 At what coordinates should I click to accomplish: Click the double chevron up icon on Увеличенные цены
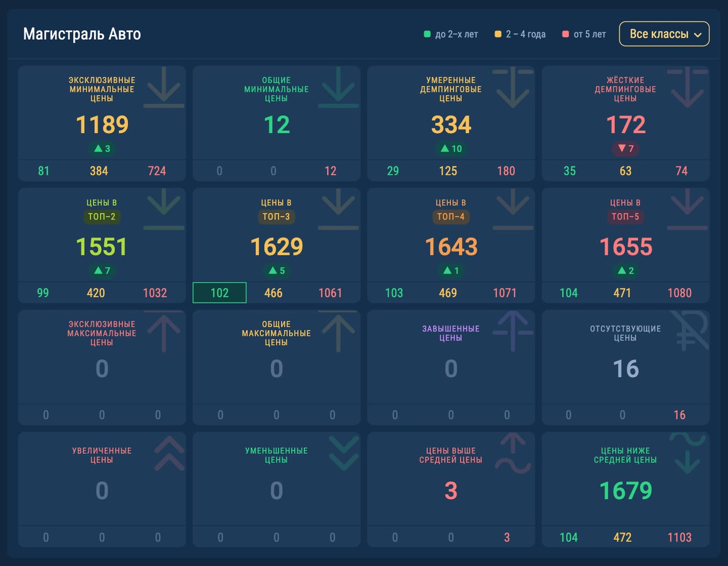point(169,453)
